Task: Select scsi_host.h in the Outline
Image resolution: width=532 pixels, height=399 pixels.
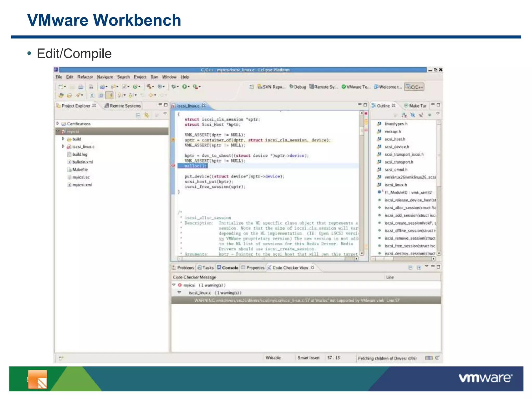Action: 391,139
